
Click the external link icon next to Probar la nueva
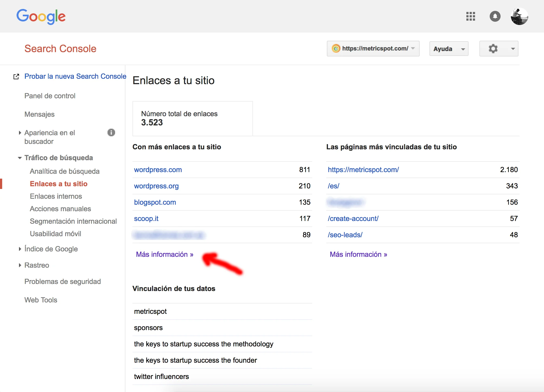(16, 77)
